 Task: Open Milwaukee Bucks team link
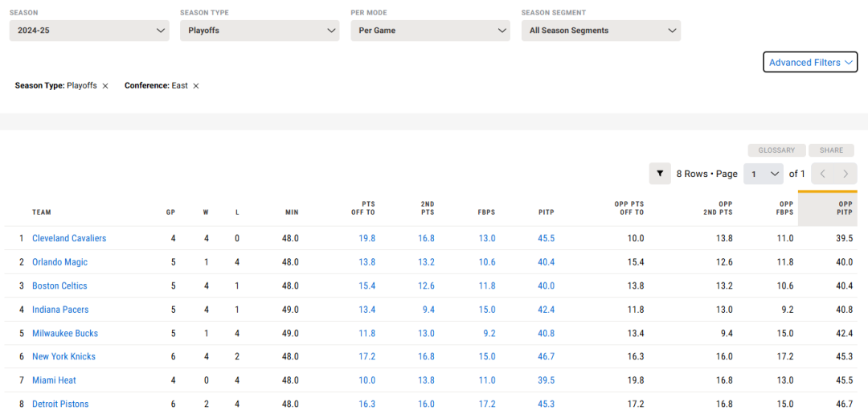(x=65, y=334)
